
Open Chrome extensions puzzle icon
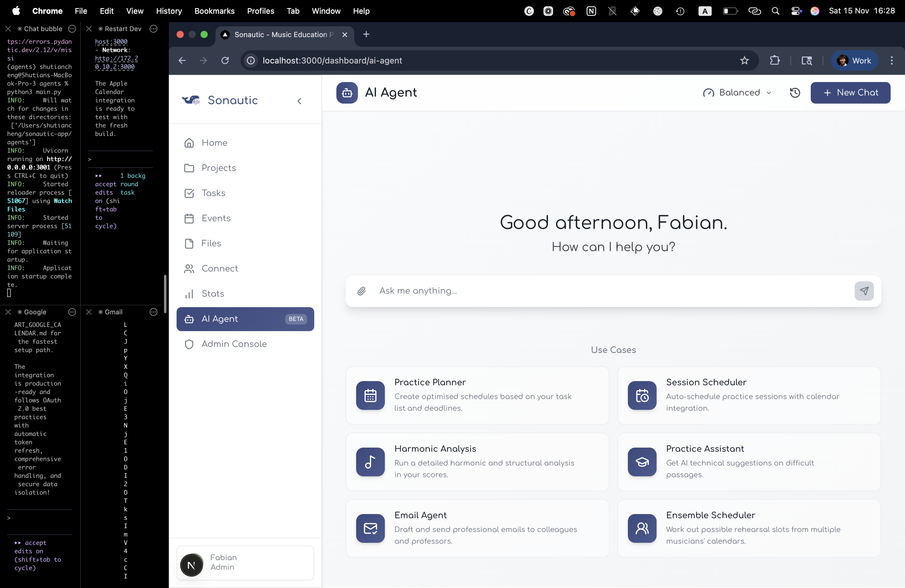pyautogui.click(x=775, y=60)
